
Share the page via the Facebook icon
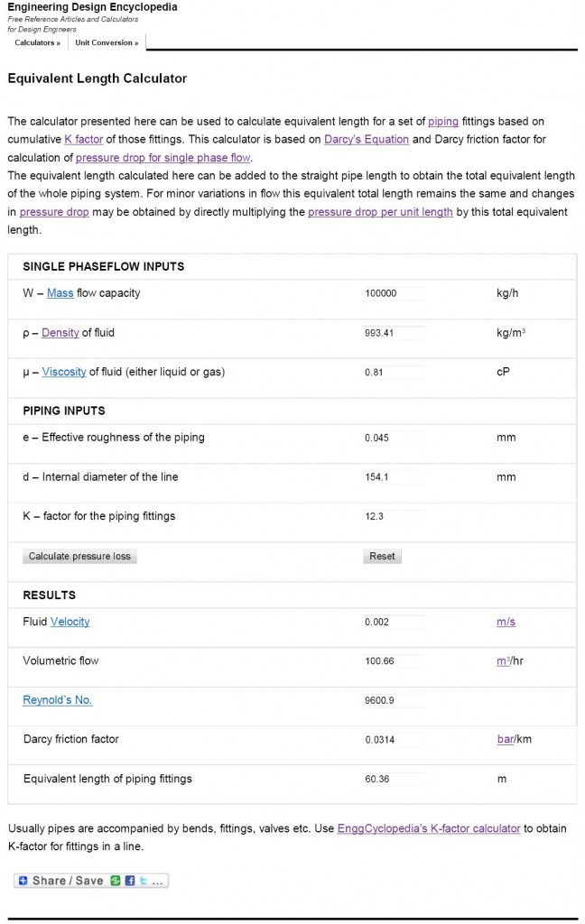[x=130, y=880]
